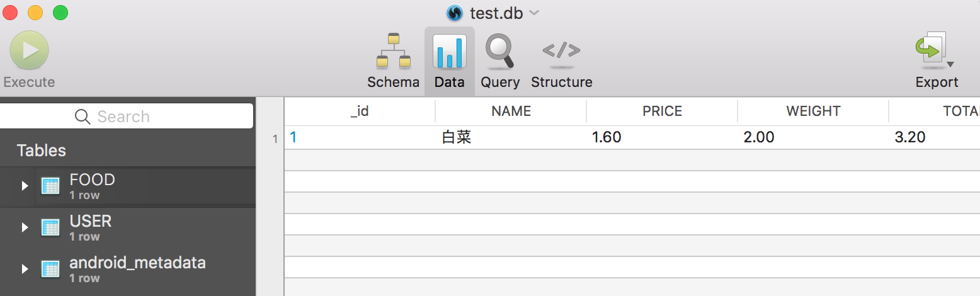The width and height of the screenshot is (980, 296).
Task: Select the cell containing 白菜
Action: [x=457, y=137]
